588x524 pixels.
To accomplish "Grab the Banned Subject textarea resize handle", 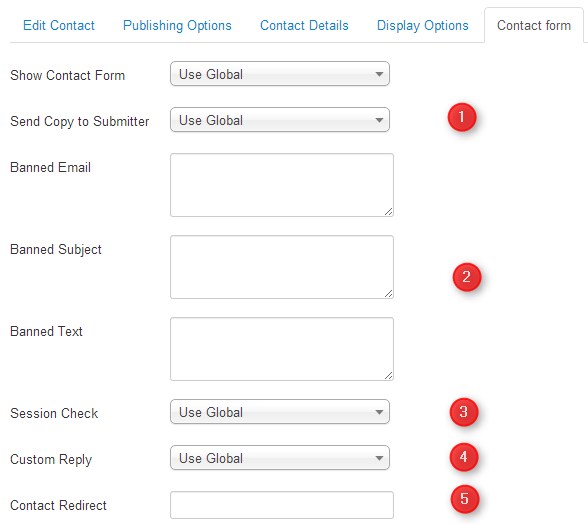I will [388, 294].
